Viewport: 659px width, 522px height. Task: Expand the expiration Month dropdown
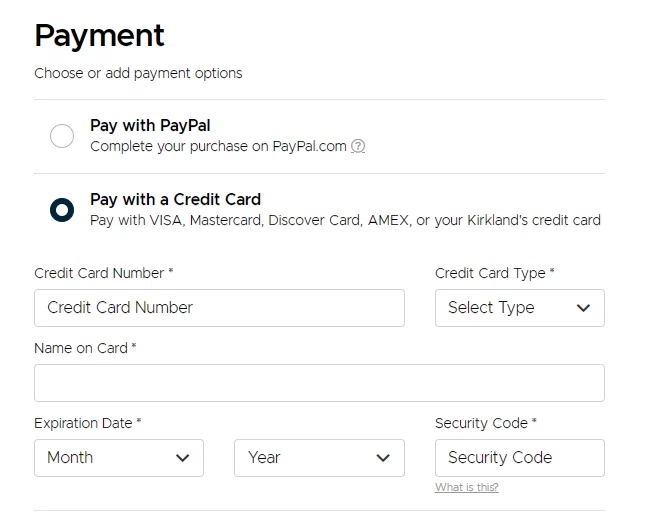[118, 458]
